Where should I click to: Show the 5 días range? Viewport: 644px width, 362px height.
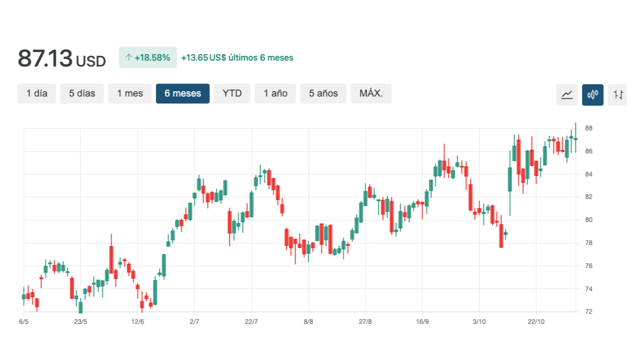(x=82, y=93)
